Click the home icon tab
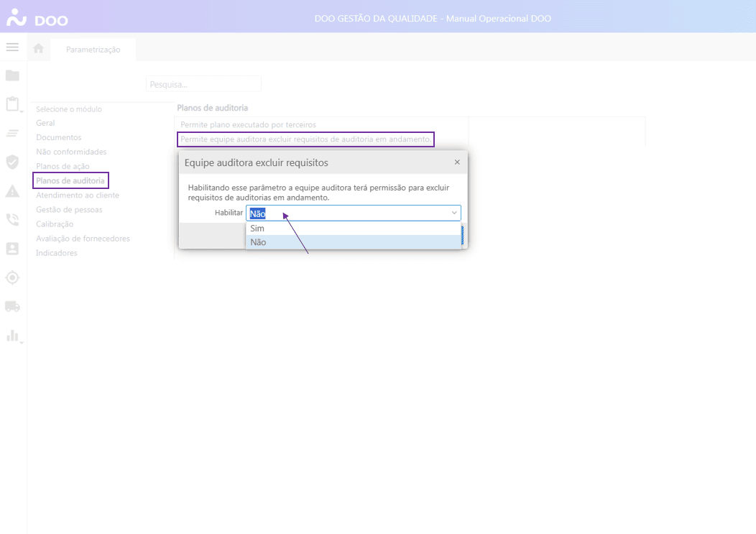This screenshot has height=534, width=756. click(x=39, y=49)
